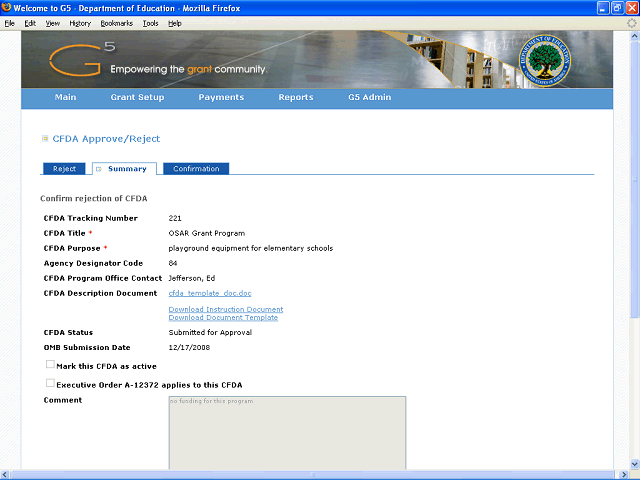
Task: Open the Main navigation menu
Action: click(x=65, y=98)
